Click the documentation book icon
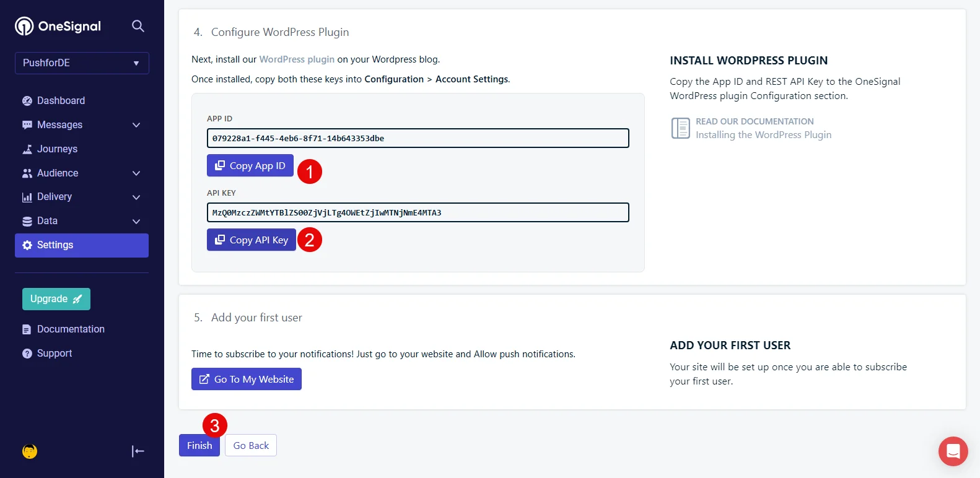 (681, 128)
